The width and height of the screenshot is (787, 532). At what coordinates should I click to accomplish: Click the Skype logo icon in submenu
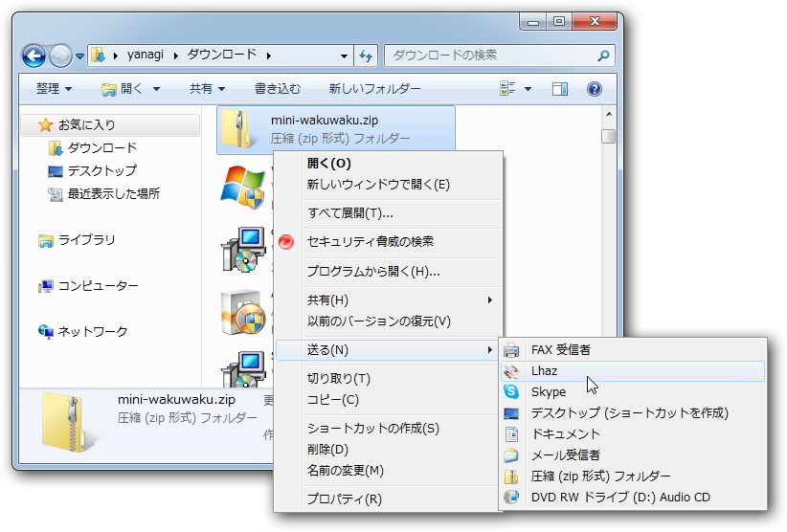(511, 391)
